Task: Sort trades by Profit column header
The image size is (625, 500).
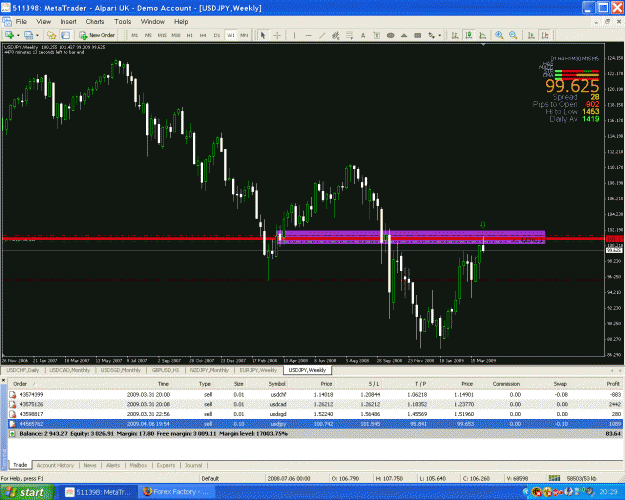Action: pyautogui.click(x=613, y=384)
